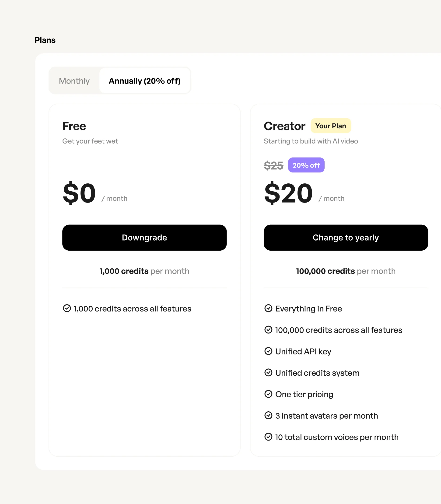Click the Plans section heading
Screen dimensions: 441x504
[x=45, y=40]
